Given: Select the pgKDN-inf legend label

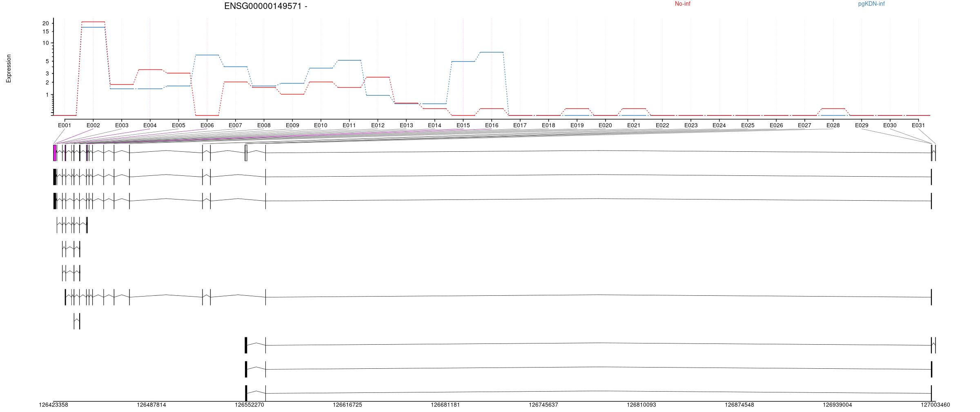Looking at the screenshot, I should [871, 4].
